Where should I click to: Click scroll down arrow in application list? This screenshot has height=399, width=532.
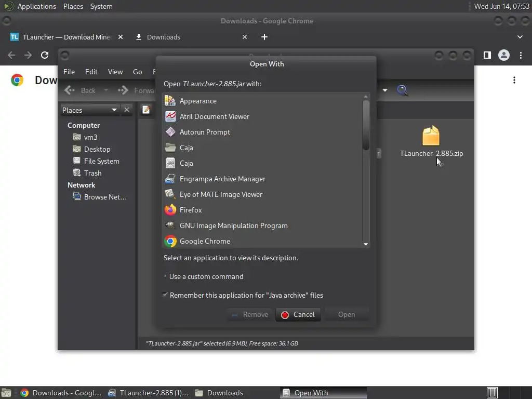coord(366,244)
